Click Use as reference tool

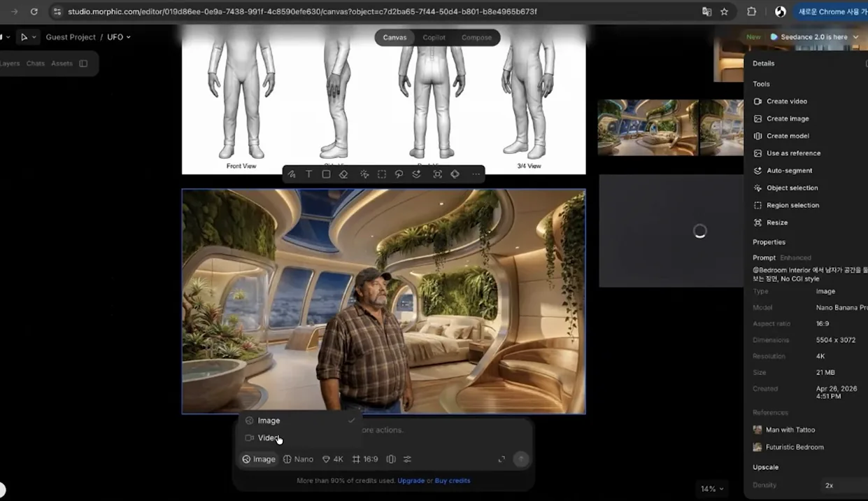[x=787, y=153]
